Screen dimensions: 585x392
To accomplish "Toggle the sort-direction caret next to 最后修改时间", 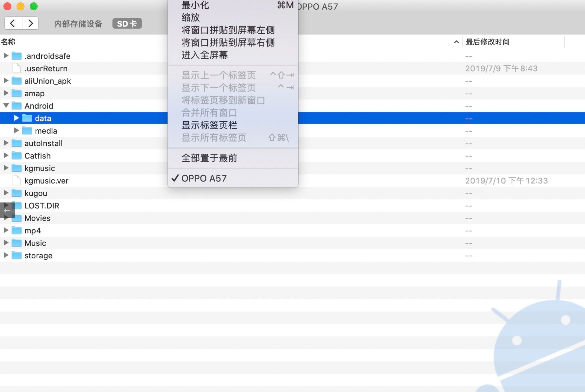I will tap(456, 42).
